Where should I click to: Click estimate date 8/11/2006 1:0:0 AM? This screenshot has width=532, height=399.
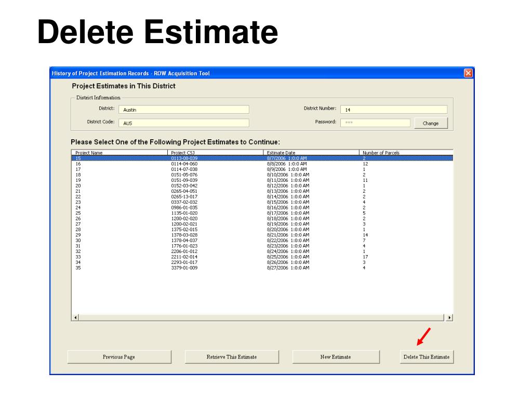pos(288,180)
